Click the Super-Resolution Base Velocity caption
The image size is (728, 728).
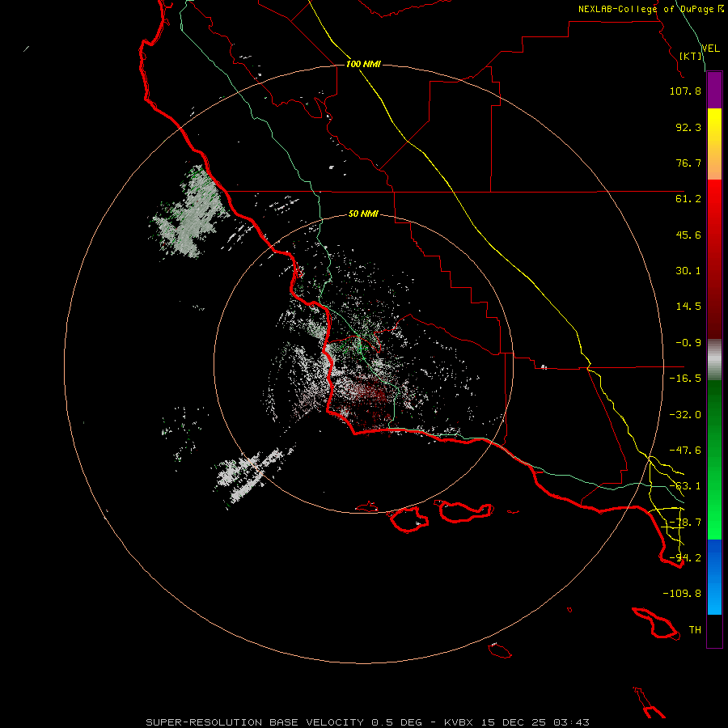pos(367,722)
